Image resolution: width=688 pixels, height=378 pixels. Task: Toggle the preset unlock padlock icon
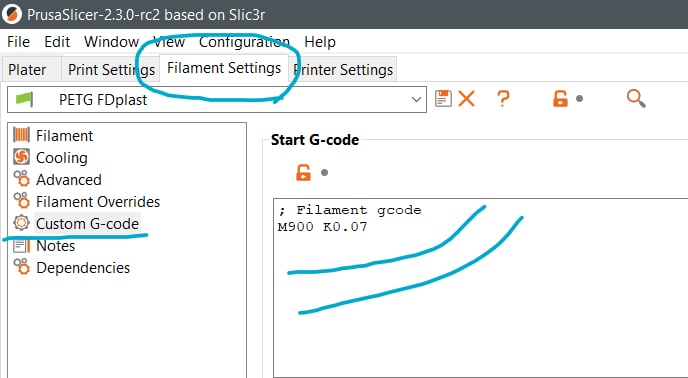point(560,98)
